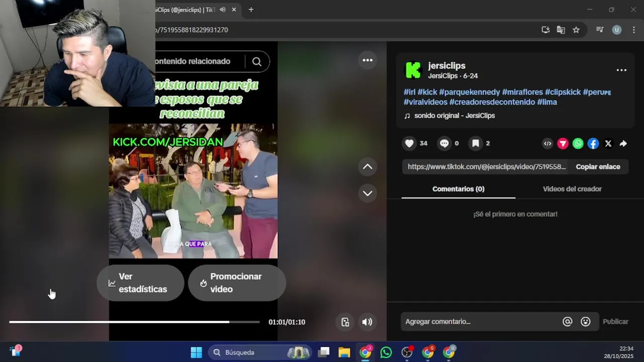Close the JersiClips browser tab

click(x=234, y=10)
